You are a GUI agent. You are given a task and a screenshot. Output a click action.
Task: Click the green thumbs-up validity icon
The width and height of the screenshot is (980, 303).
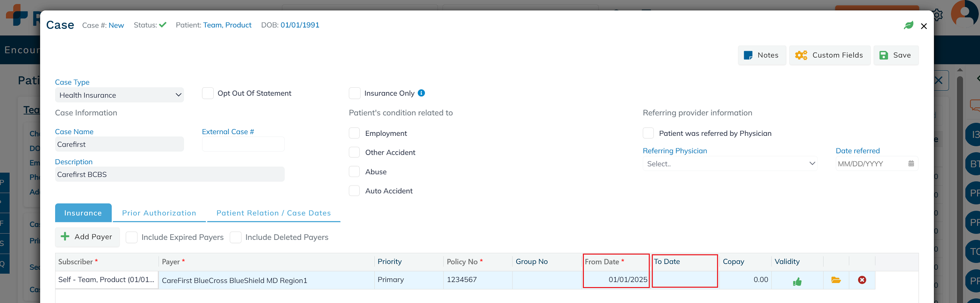(x=797, y=281)
